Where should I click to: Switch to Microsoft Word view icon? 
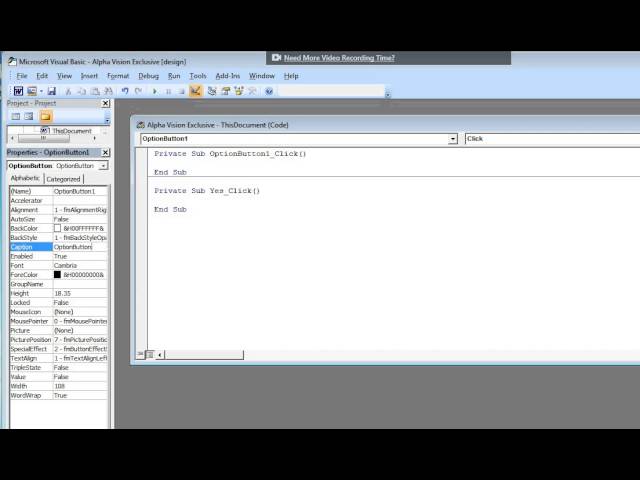click(x=18, y=91)
